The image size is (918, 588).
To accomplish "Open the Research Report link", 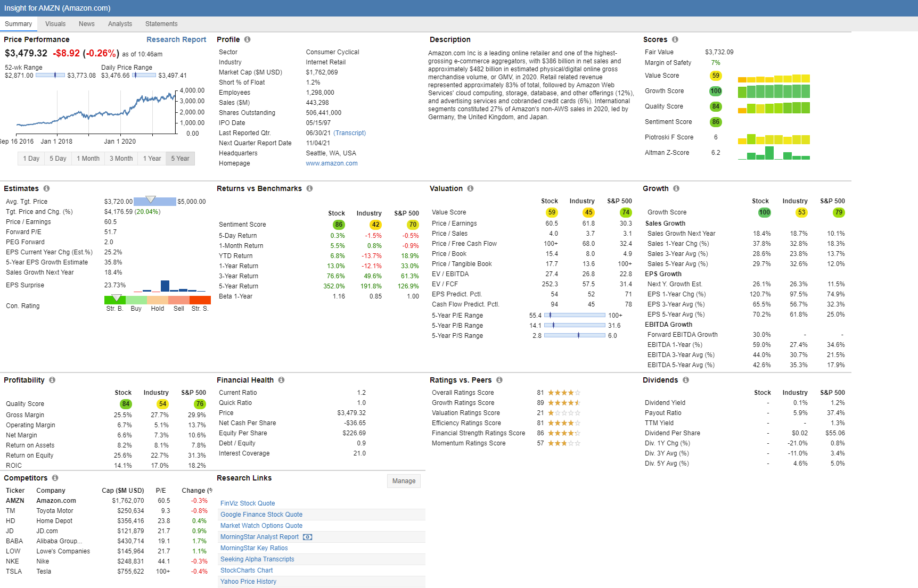I will coord(176,39).
